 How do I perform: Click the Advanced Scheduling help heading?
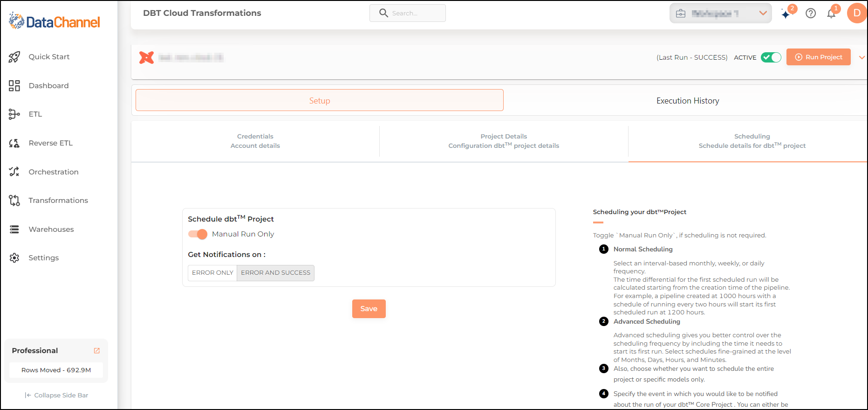click(647, 321)
